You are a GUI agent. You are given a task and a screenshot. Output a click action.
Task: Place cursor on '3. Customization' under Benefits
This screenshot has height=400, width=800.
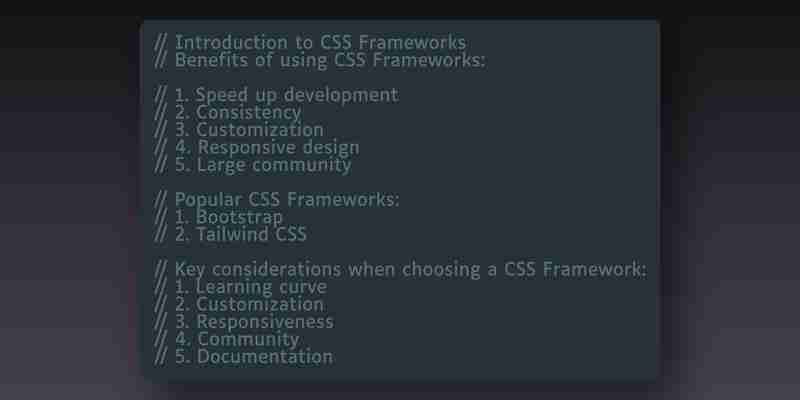(x=239, y=130)
